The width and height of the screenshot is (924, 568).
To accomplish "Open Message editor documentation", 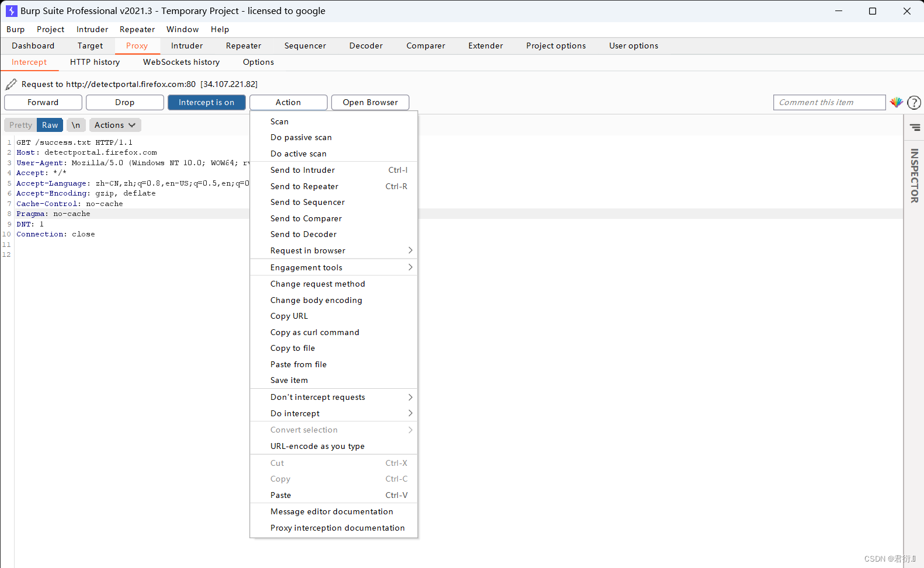I will tap(334, 511).
